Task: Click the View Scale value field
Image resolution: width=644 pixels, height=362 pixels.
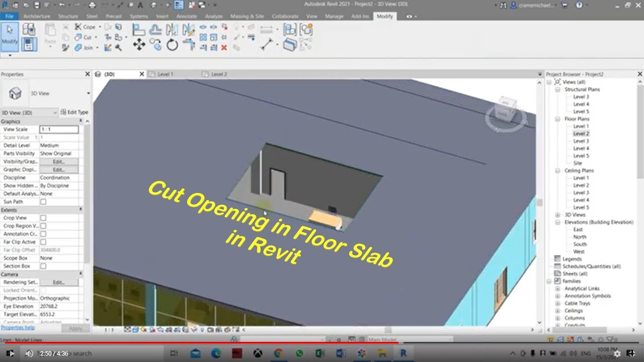Action: pos(59,129)
